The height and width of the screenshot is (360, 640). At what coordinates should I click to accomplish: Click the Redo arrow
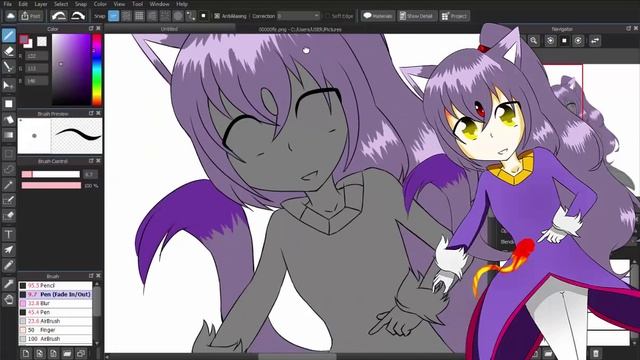coord(78,16)
